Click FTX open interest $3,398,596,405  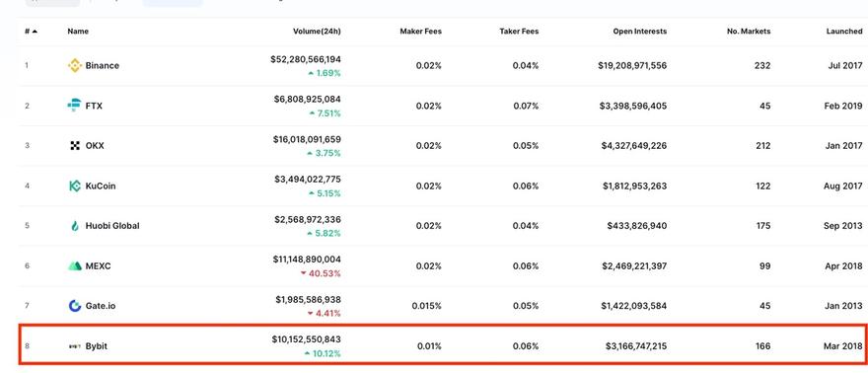coord(632,106)
